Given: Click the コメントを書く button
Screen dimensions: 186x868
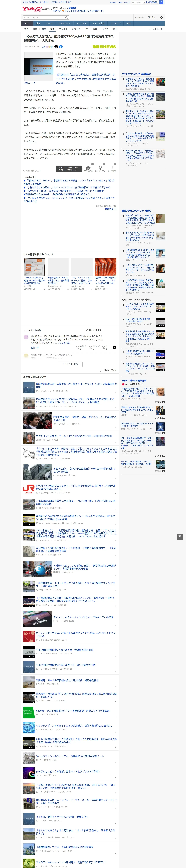Looking at the screenshot, I should (93, 330).
